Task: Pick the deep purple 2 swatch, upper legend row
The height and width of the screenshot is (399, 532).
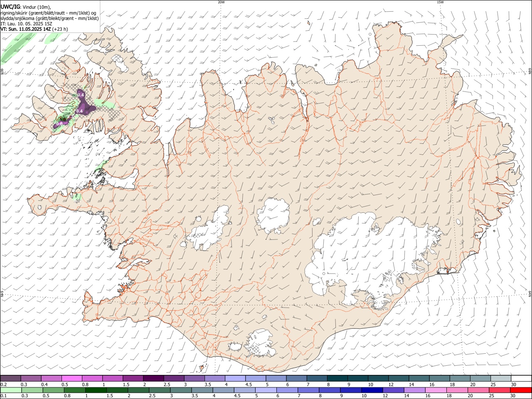Action: (153, 378)
